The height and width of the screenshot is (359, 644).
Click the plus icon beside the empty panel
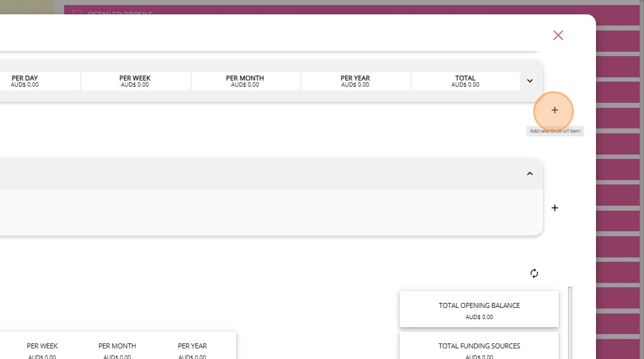point(554,208)
